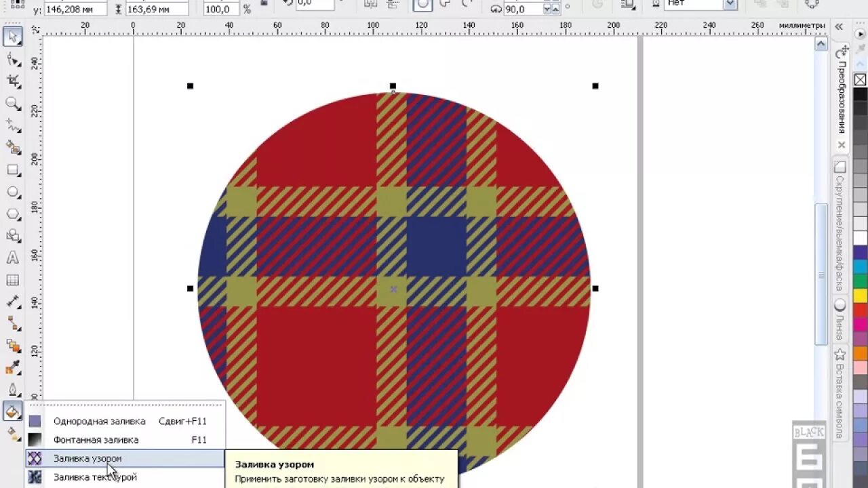Screen dimensions: 868x488
Task: Pick the no-color swatch in palette
Action: click(x=860, y=80)
